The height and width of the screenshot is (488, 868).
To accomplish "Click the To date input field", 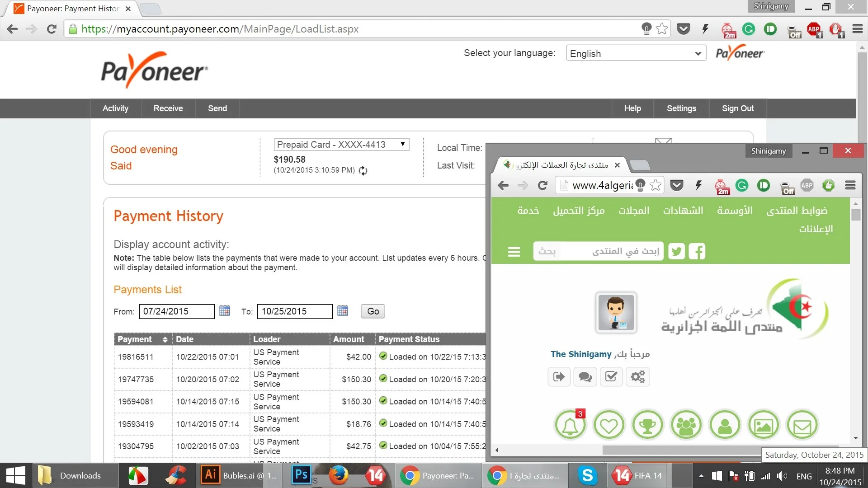I will point(294,311).
